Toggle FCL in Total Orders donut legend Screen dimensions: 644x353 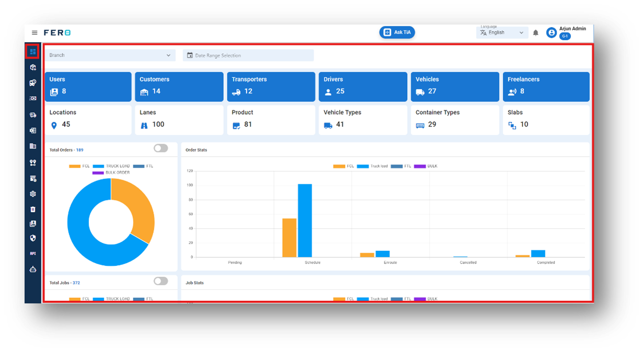(80, 166)
